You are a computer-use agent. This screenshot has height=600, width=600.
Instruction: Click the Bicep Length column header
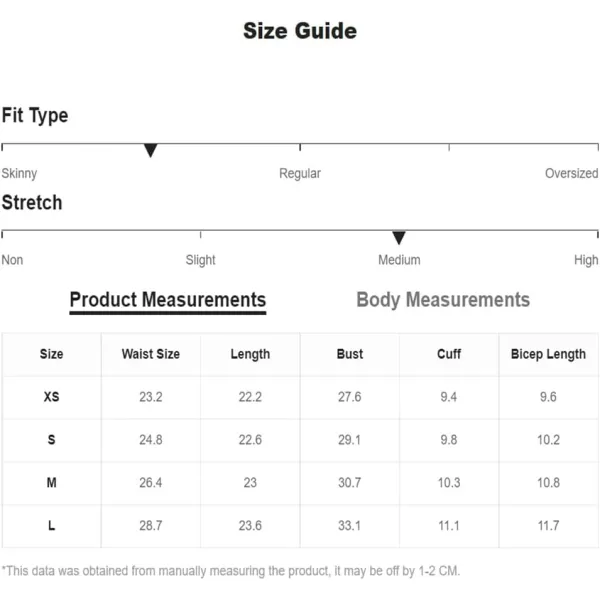point(548,354)
